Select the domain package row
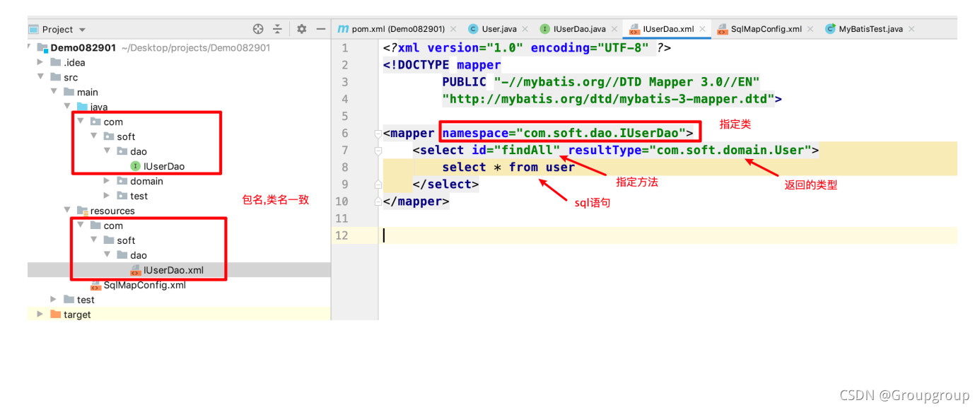 [x=179, y=181]
